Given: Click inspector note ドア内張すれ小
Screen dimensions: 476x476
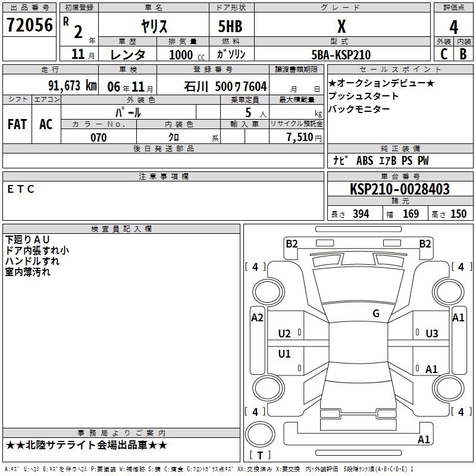Looking at the screenshot, I should [x=37, y=250].
